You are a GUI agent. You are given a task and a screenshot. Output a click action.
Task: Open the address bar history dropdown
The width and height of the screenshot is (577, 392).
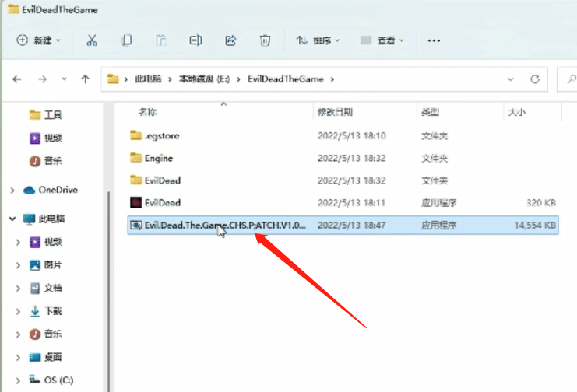coord(510,79)
